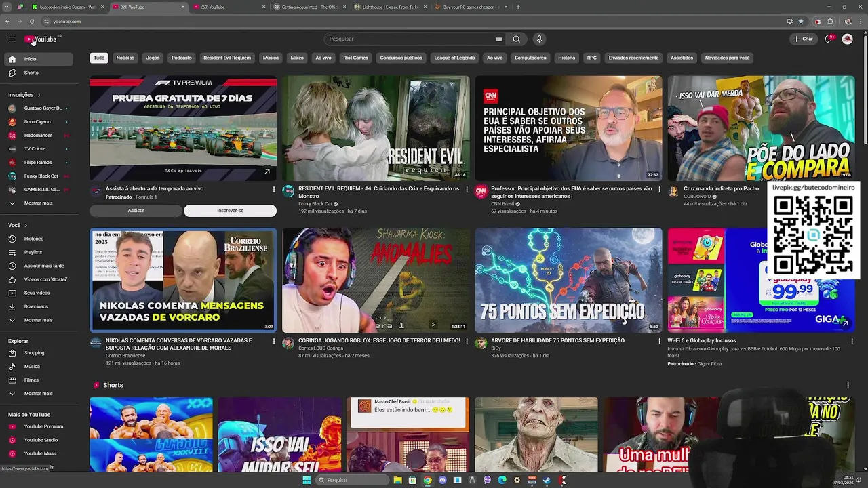Open File Explorer from taskbar
Screen dimensions: 868x488
[397, 481]
